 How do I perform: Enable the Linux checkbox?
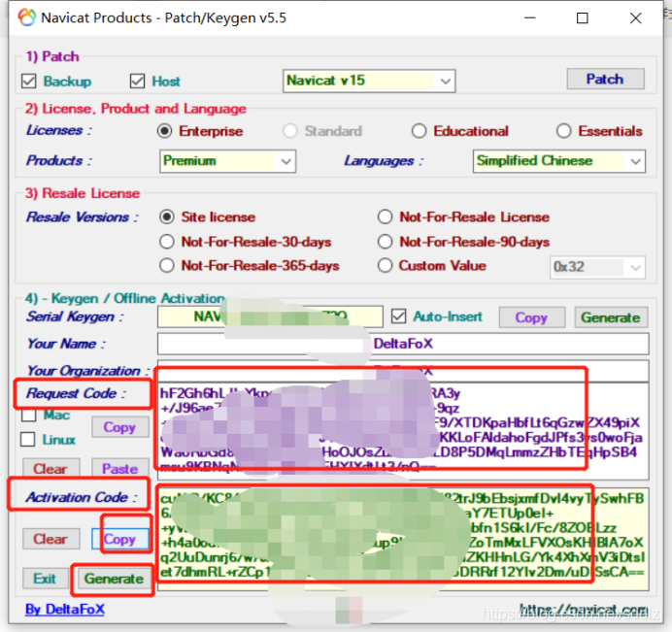click(28, 439)
